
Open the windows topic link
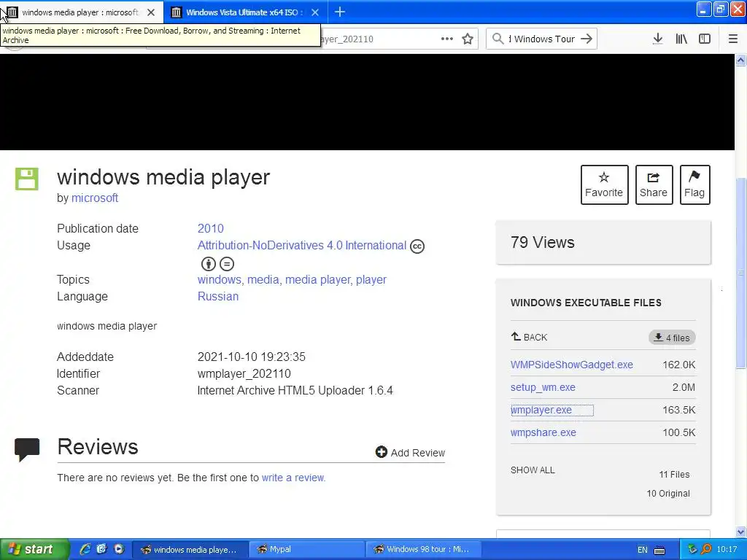[x=219, y=279]
